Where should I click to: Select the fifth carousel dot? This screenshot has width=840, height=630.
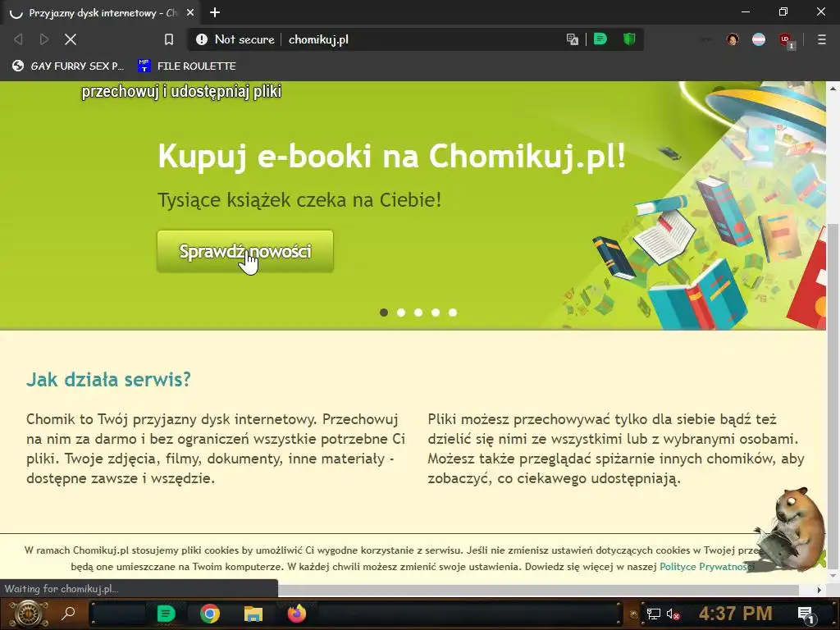(453, 313)
